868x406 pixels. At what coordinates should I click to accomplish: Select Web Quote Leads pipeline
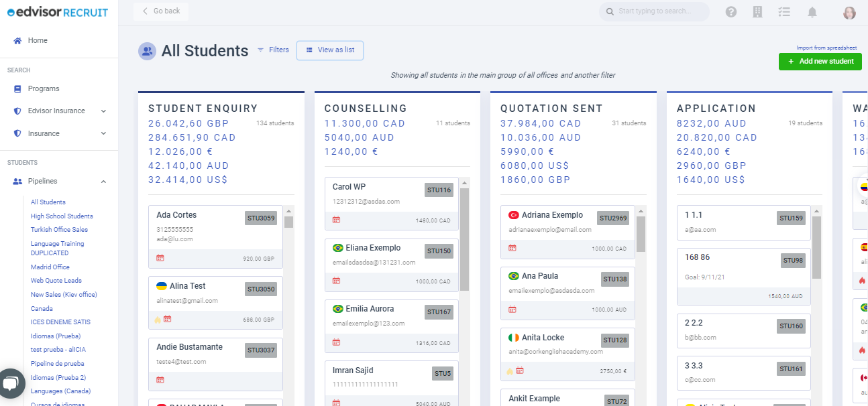pos(56,281)
